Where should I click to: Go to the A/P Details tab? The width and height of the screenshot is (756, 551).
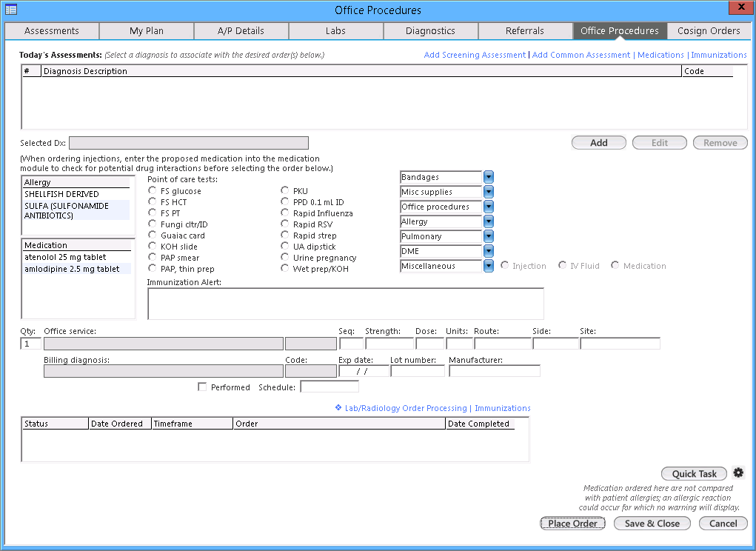click(x=241, y=31)
